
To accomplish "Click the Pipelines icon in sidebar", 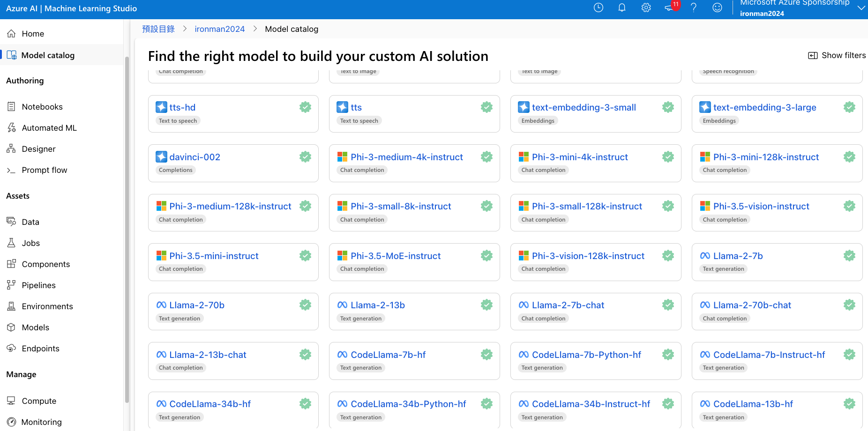I will tap(11, 285).
